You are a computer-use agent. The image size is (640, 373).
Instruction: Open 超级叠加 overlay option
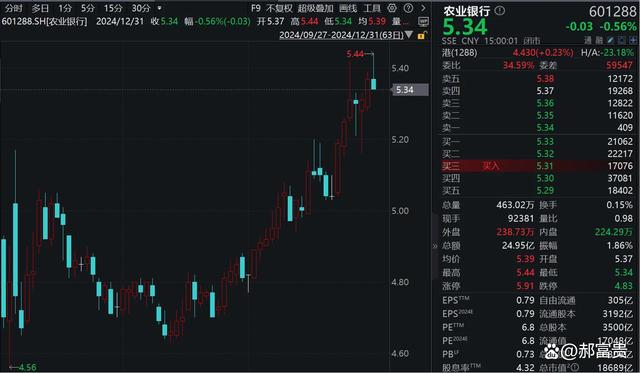(316, 8)
